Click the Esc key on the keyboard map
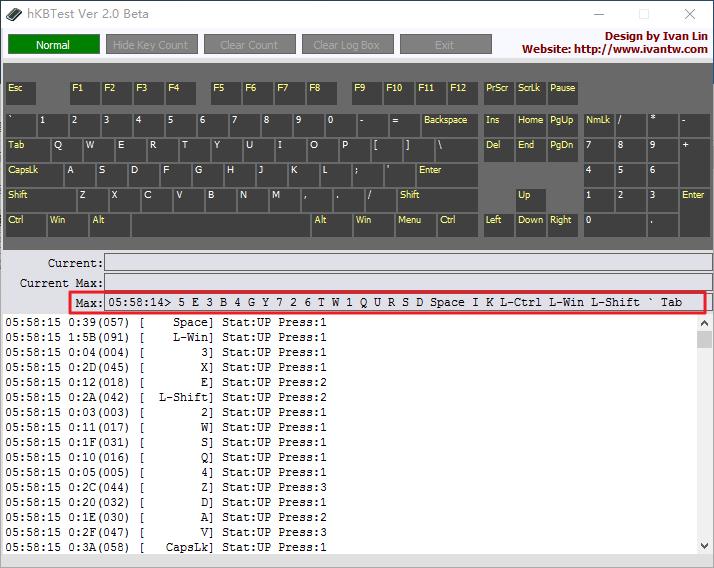This screenshot has width=714, height=568. [x=20, y=93]
